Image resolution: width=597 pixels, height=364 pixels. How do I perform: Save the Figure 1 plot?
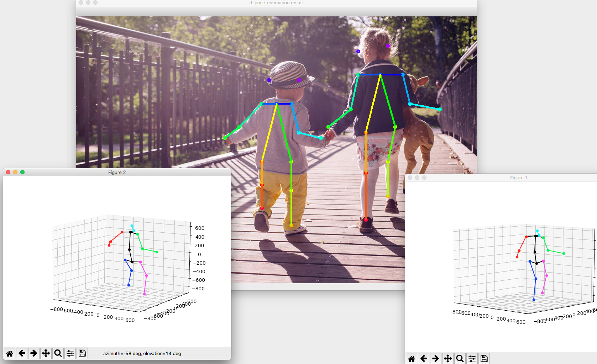pos(484,358)
